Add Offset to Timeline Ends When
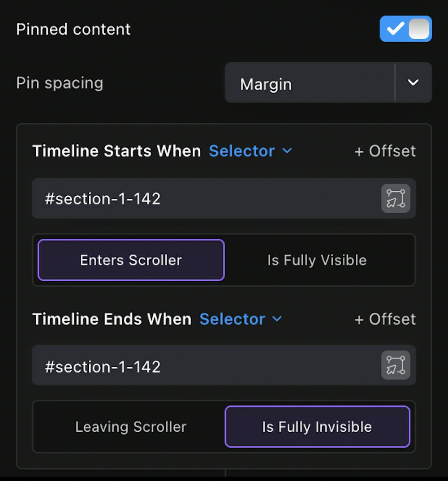Image resolution: width=448 pixels, height=481 pixels. (385, 319)
